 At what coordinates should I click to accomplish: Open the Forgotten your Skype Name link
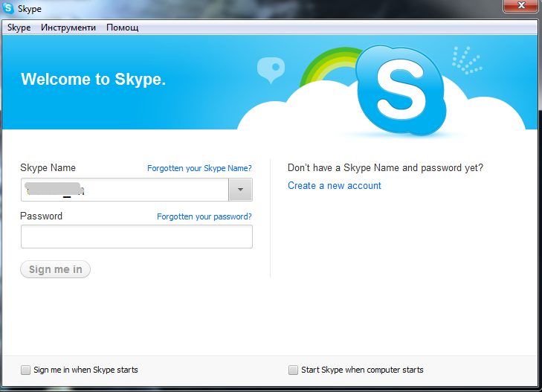tap(199, 168)
